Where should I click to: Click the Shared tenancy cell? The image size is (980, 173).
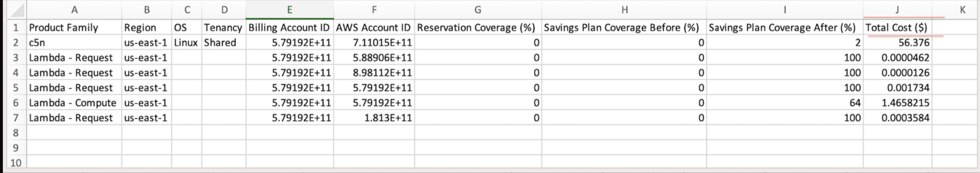[x=220, y=42]
